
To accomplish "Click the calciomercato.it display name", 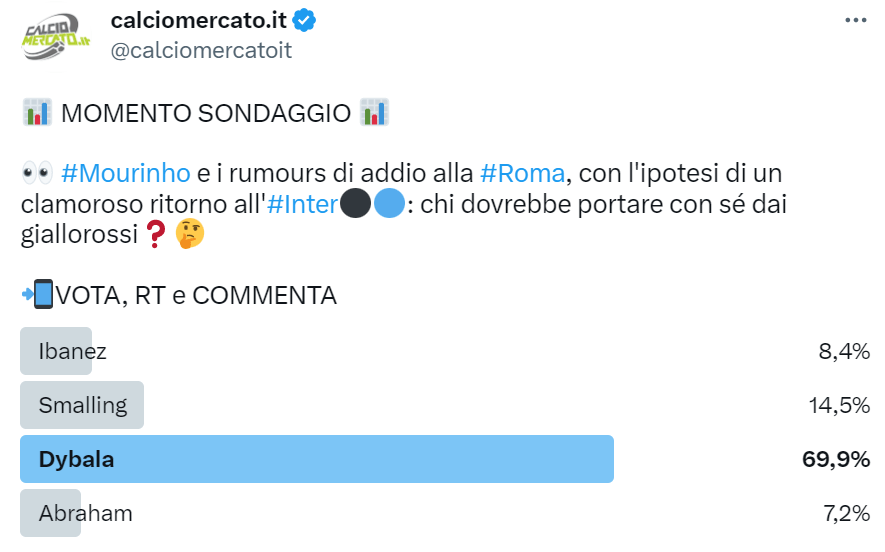I will click(x=196, y=20).
